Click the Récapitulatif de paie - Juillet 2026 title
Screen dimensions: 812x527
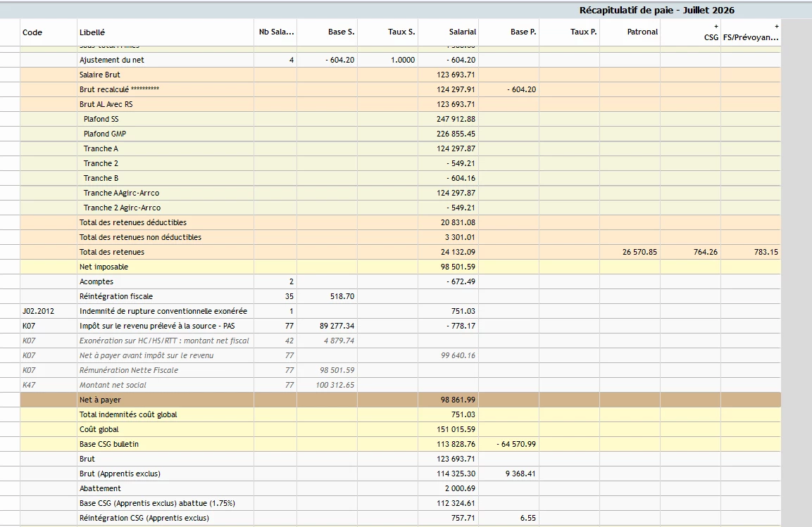click(656, 11)
